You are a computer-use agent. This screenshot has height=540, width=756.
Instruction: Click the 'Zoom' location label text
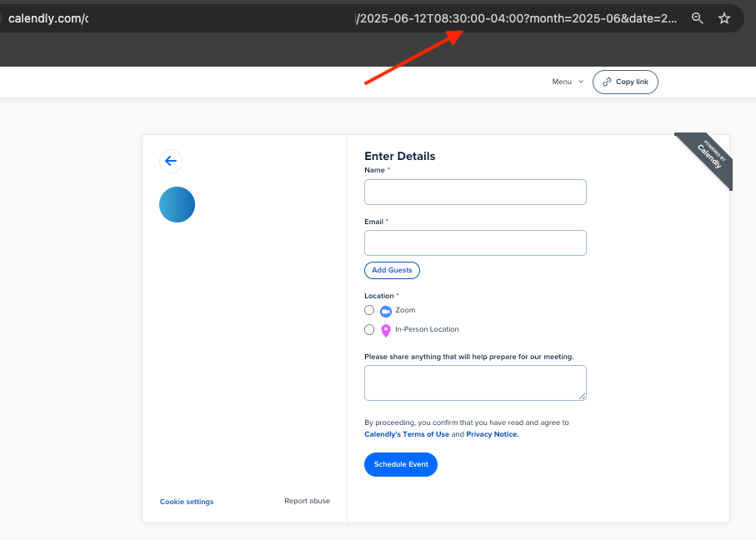[x=405, y=310]
